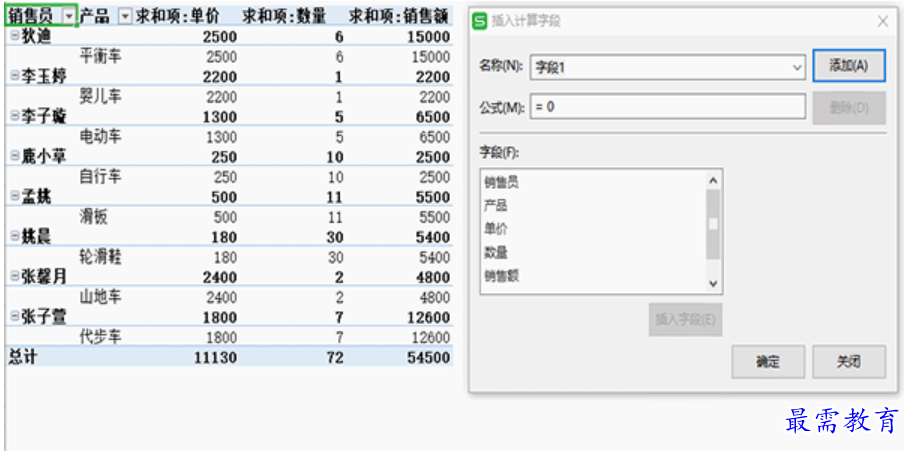Screen dimensions: 907x452
Task: Select the grand total quantity 72 cell
Action: (x=334, y=358)
